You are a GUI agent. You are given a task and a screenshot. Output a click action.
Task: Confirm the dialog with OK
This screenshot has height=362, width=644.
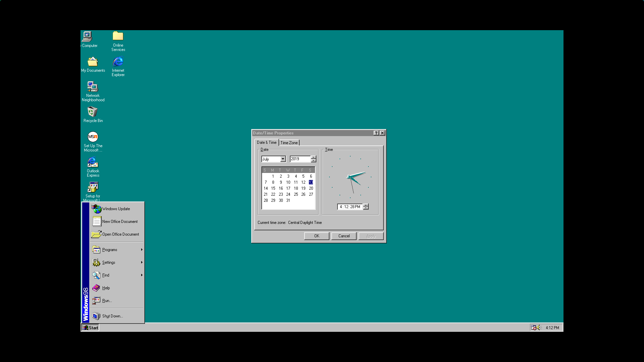coord(317,236)
